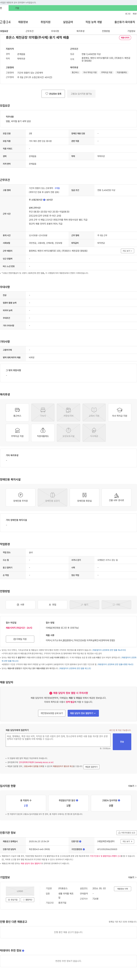Expand the 지도 보기 dropdown for 근무 예정지
137x980 pixels.
tap(128, 251)
